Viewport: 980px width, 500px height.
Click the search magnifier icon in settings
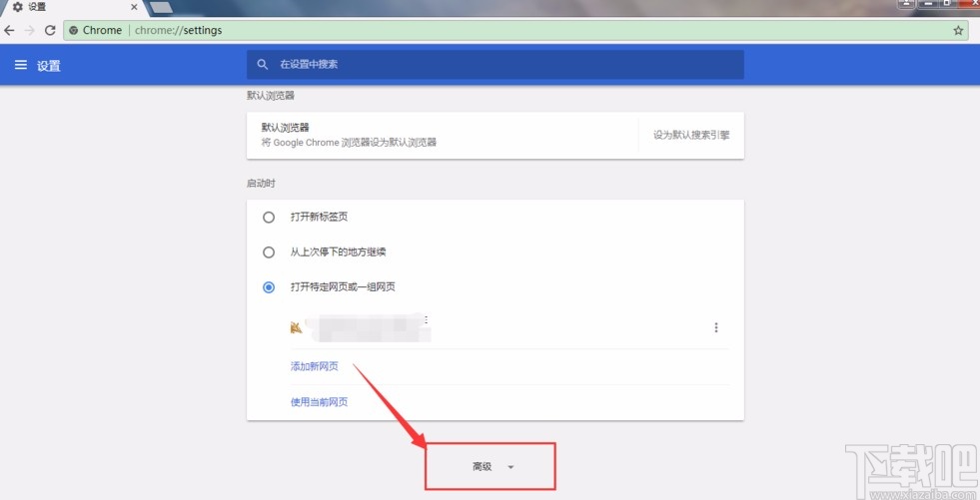(263, 64)
